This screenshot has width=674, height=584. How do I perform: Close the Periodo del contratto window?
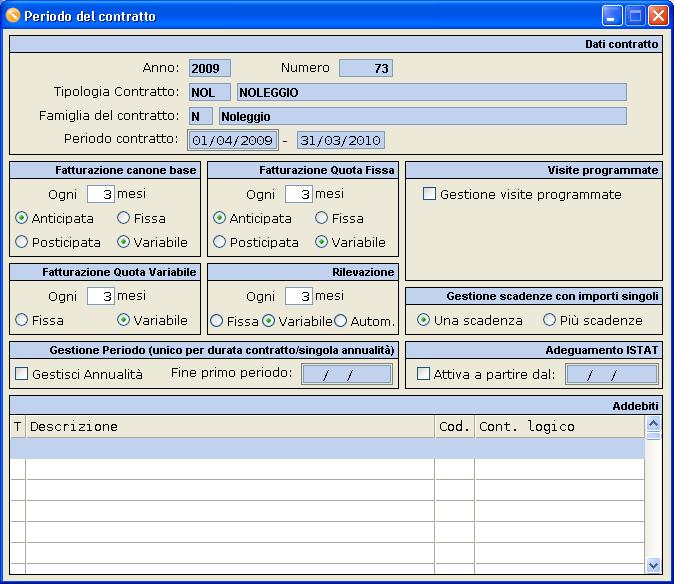658,16
